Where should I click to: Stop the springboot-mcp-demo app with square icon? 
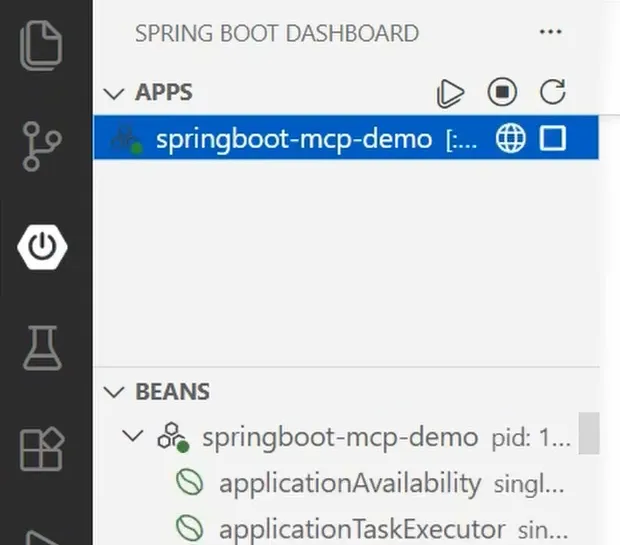[553, 138]
